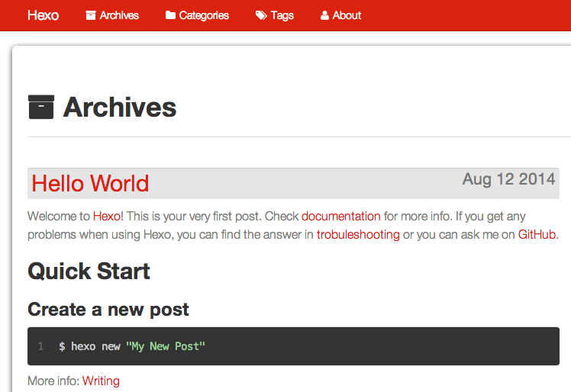Open the Categories nav menu label
The width and height of the screenshot is (571, 392).
pos(204,15)
